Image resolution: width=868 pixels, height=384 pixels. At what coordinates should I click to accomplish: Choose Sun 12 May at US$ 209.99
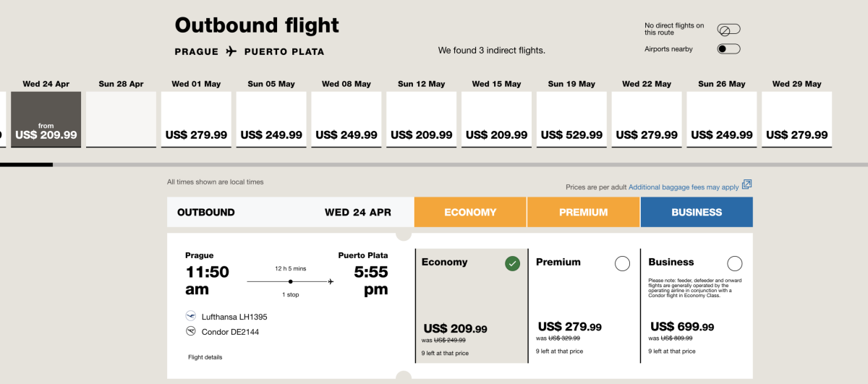(422, 119)
